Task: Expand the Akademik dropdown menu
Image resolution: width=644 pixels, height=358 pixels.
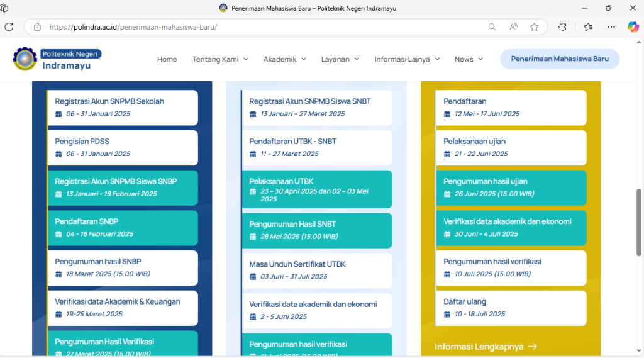Action: click(284, 59)
